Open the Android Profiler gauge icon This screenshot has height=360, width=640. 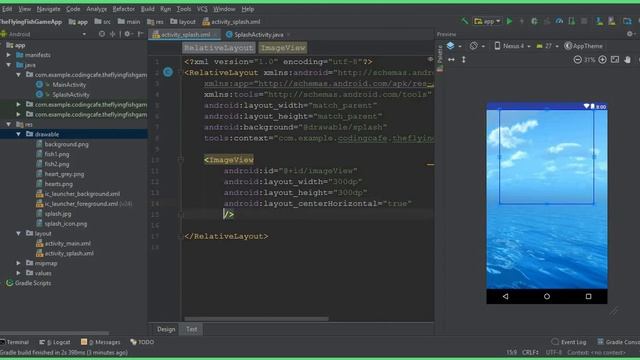click(559, 21)
